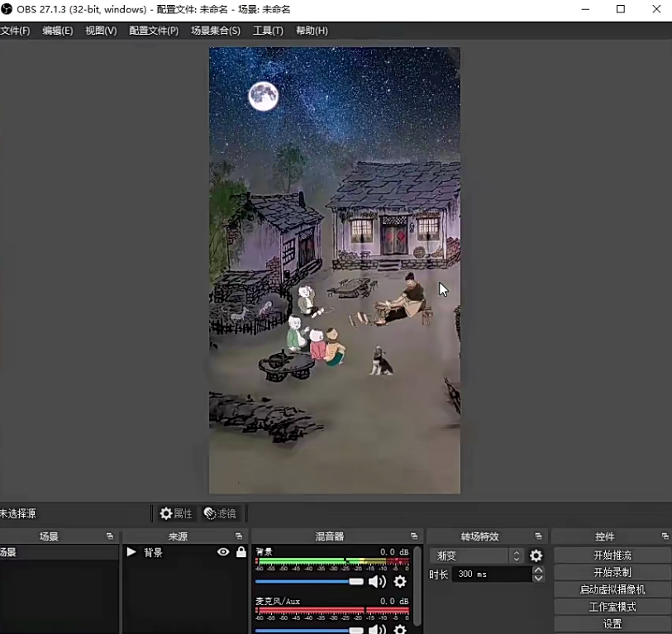This screenshot has height=634, width=672.
Task: Pop out the 场景 dock panel
Action: (109, 536)
